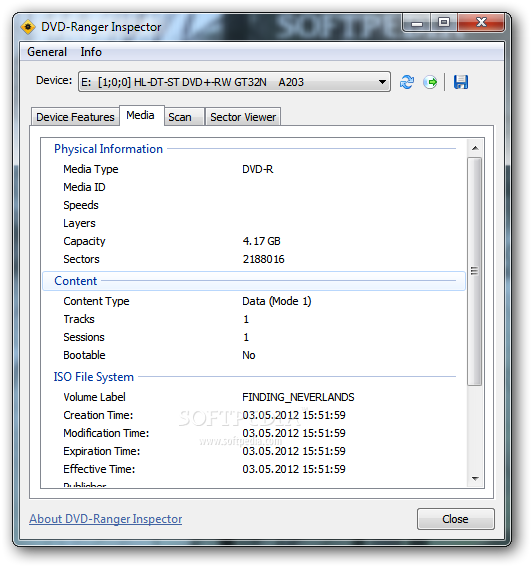This screenshot has width=532, height=567.
Task: Maximize the DVD-Ranger Inspector window
Action: 444,23
